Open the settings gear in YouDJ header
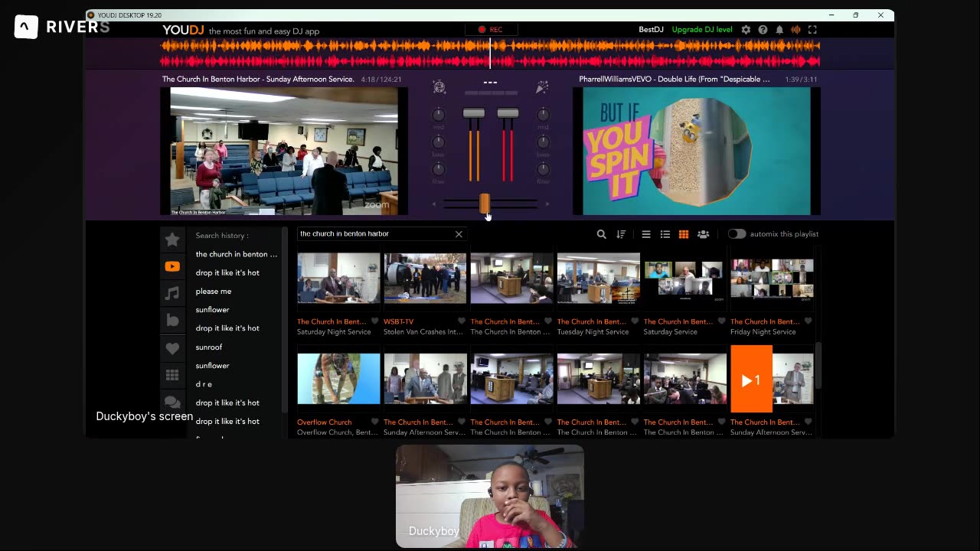This screenshot has height=551, width=980. (x=746, y=30)
